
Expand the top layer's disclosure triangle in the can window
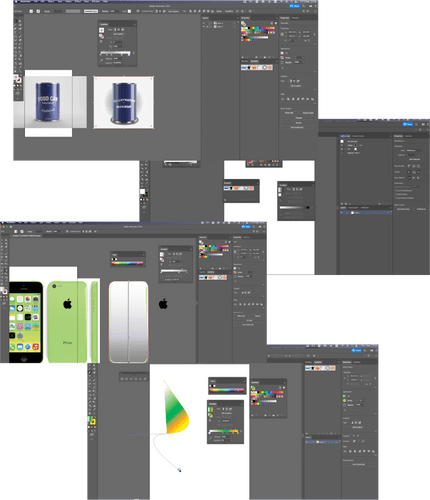210,23
